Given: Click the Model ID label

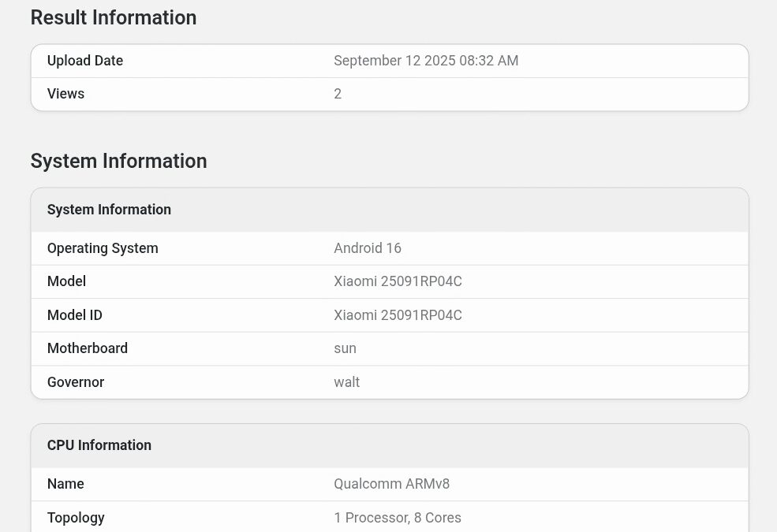Looking at the screenshot, I should click(x=75, y=315).
